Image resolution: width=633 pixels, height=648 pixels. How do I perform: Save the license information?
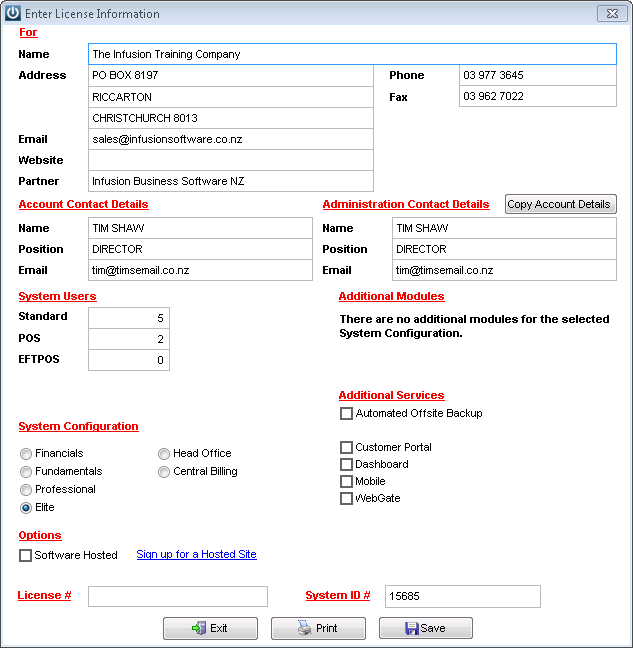tap(426, 628)
